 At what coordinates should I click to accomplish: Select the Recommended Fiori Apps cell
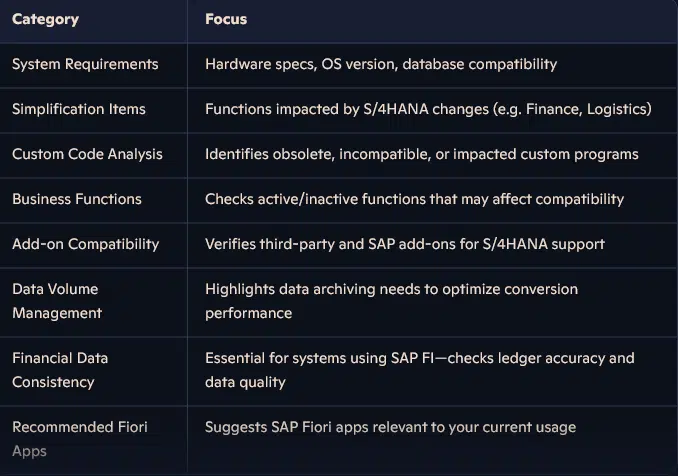79,438
